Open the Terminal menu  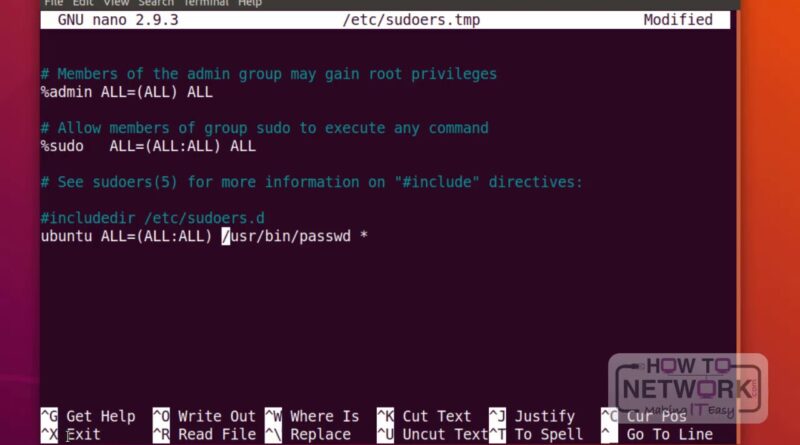click(206, 3)
